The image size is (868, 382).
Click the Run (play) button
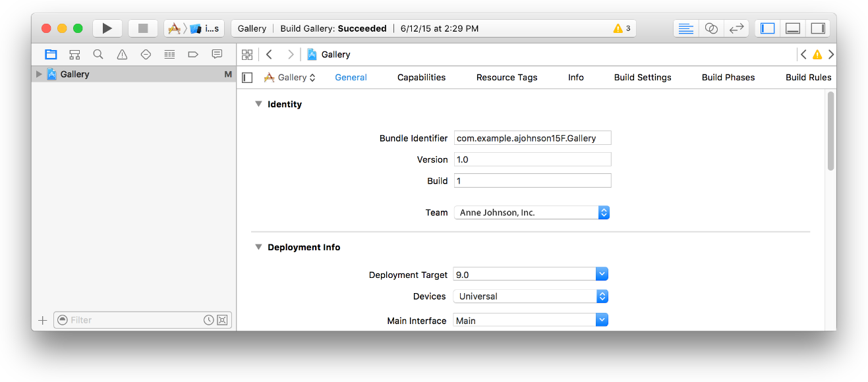click(107, 28)
